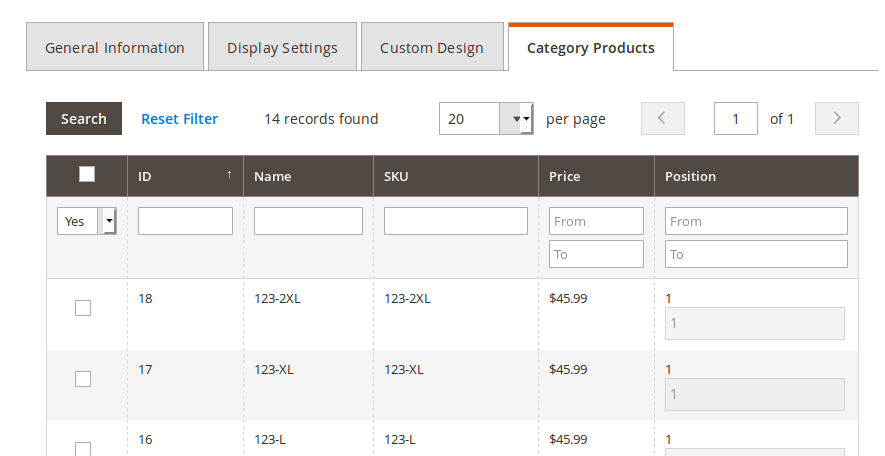Viewport: 885px width, 456px height.
Task: Check the box for product 123-L
Action: [x=83, y=449]
